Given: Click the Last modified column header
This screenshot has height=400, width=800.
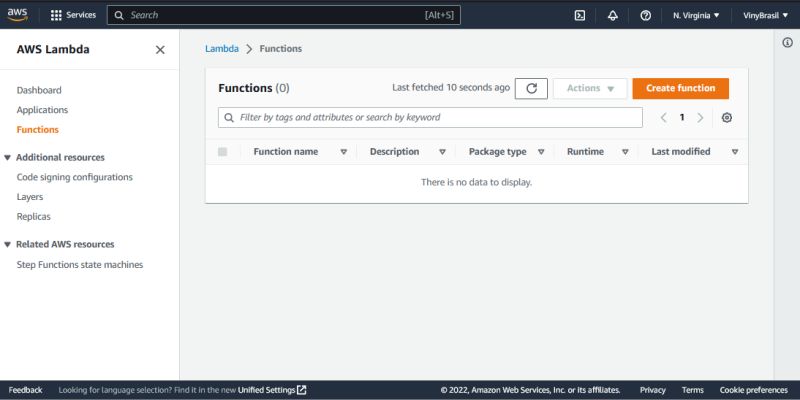Looking at the screenshot, I should 681,152.
